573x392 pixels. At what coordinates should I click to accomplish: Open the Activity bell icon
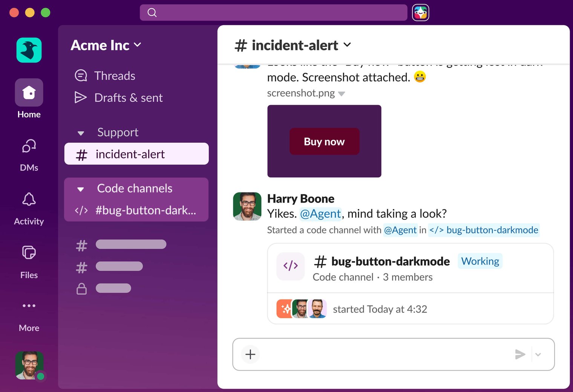click(x=29, y=199)
